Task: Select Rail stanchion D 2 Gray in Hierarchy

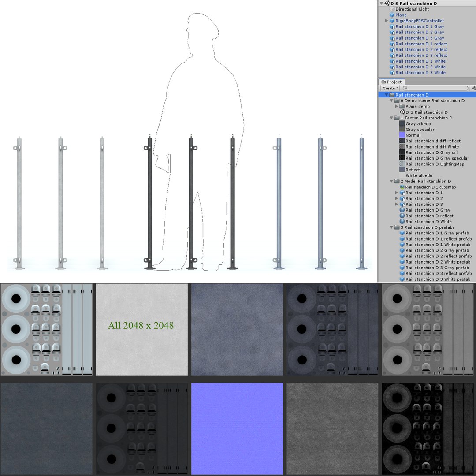Action: coord(420,32)
